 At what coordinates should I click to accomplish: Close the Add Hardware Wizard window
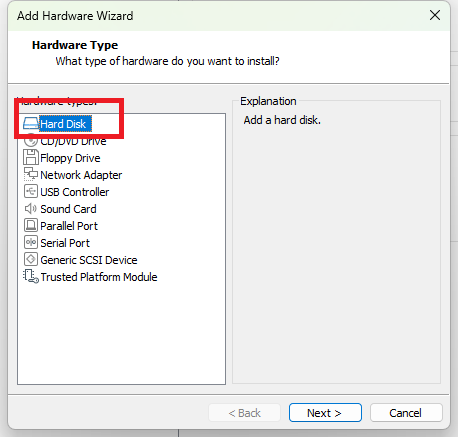tap(435, 15)
